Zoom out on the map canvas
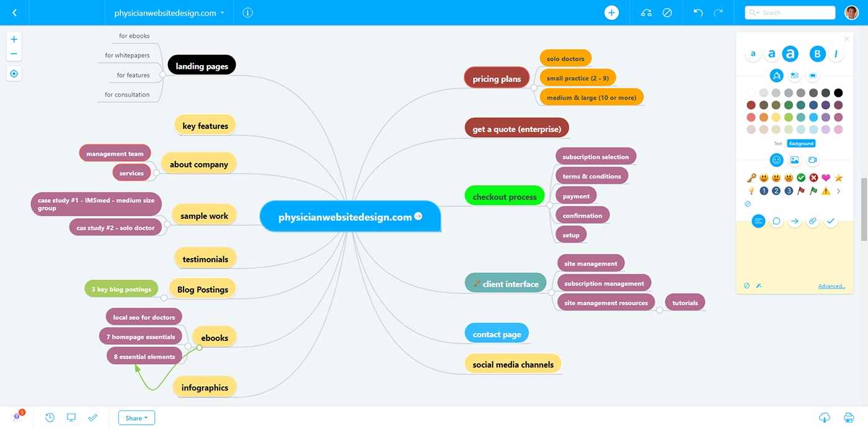 pyautogui.click(x=14, y=54)
